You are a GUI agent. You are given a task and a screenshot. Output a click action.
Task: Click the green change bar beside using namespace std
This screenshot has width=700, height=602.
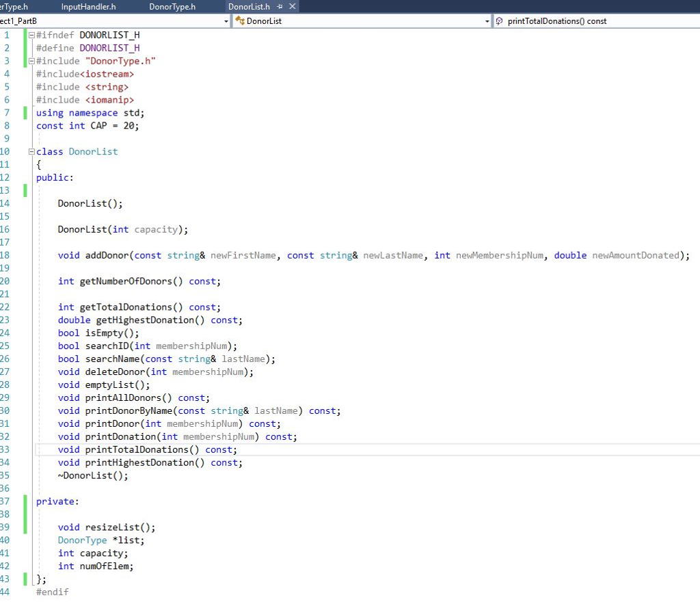pos(25,112)
